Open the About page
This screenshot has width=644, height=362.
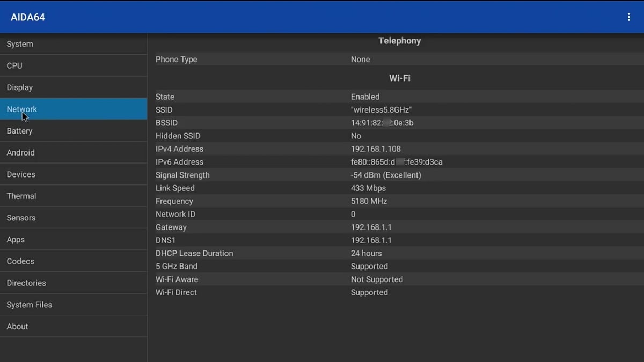[74, 326]
